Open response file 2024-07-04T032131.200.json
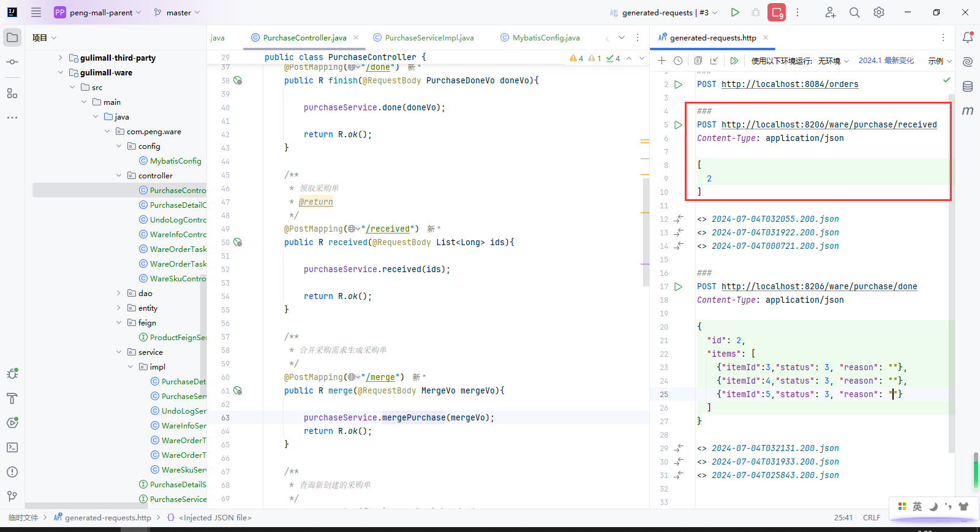The image size is (980, 532). click(x=775, y=449)
